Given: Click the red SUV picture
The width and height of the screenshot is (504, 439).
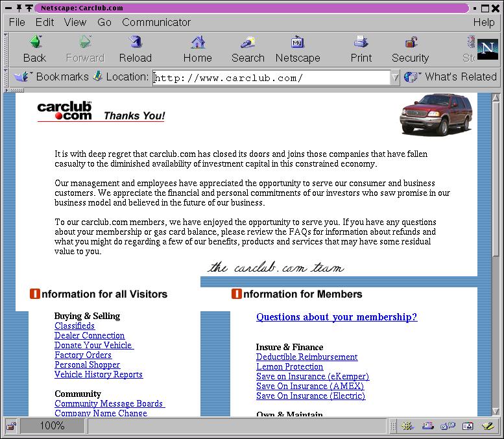Looking at the screenshot, I should pos(436,114).
